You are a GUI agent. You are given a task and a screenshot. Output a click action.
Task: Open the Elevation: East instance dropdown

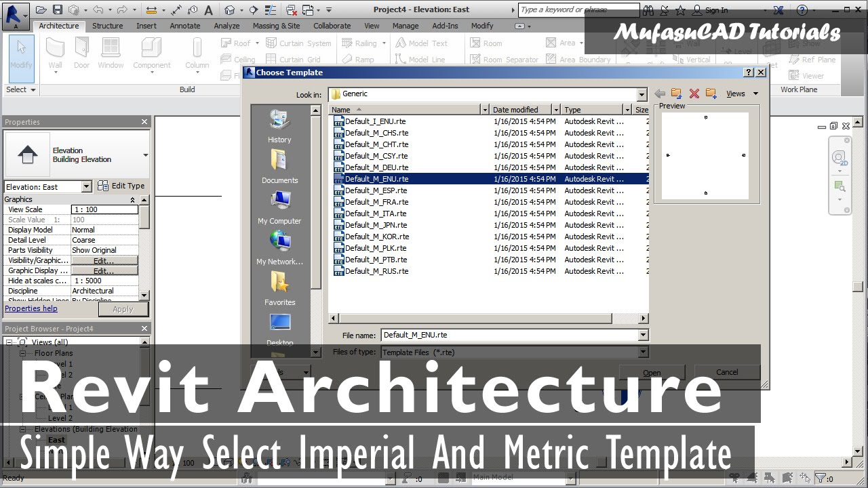click(86, 186)
